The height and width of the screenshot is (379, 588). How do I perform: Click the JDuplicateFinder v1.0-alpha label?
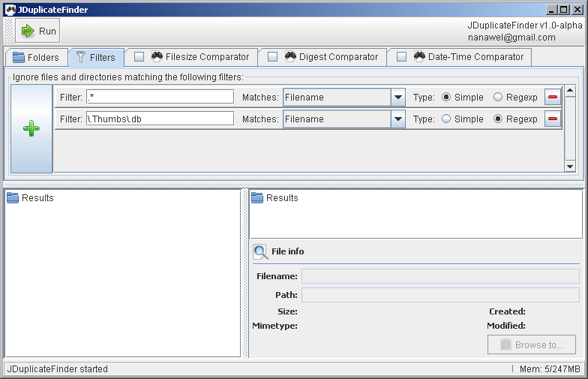coord(525,26)
